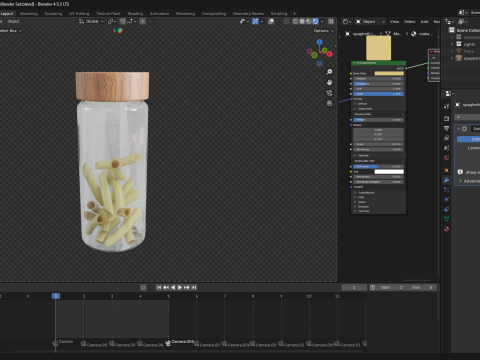Image resolution: width=480 pixels, height=360 pixels.
Task: Expand spaghetti object in outliner
Action: tap(452, 58)
